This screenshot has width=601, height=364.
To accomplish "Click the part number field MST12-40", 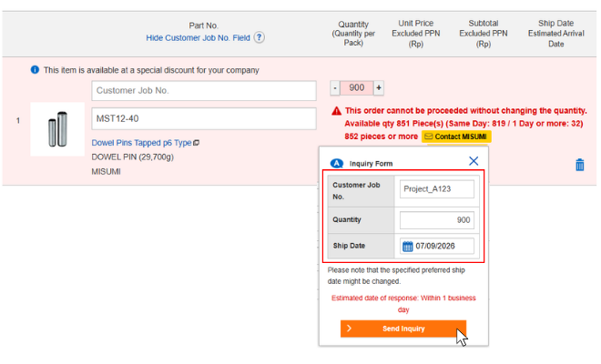I will tap(204, 119).
